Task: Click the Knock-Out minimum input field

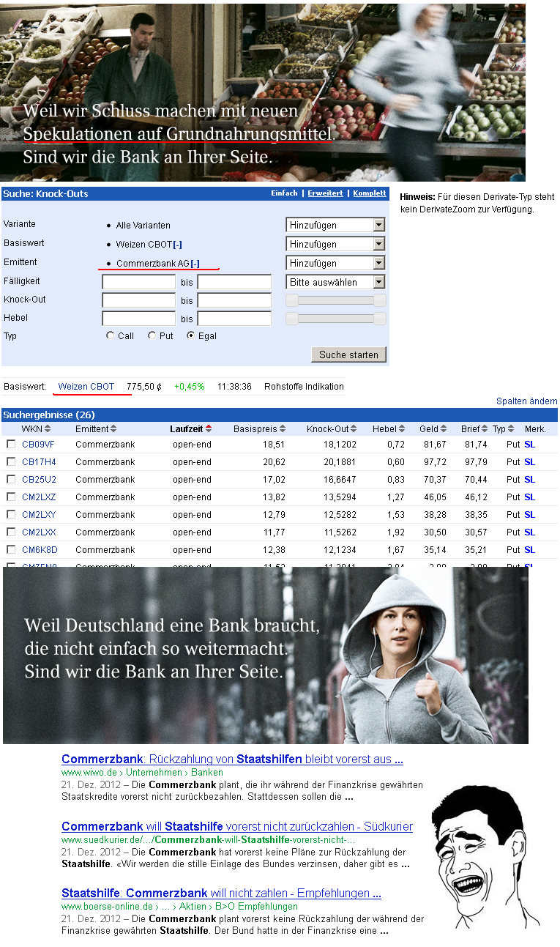Action: pyautogui.click(x=139, y=300)
